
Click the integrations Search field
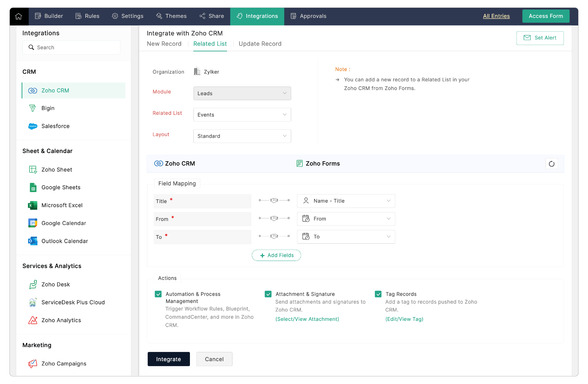pos(72,47)
